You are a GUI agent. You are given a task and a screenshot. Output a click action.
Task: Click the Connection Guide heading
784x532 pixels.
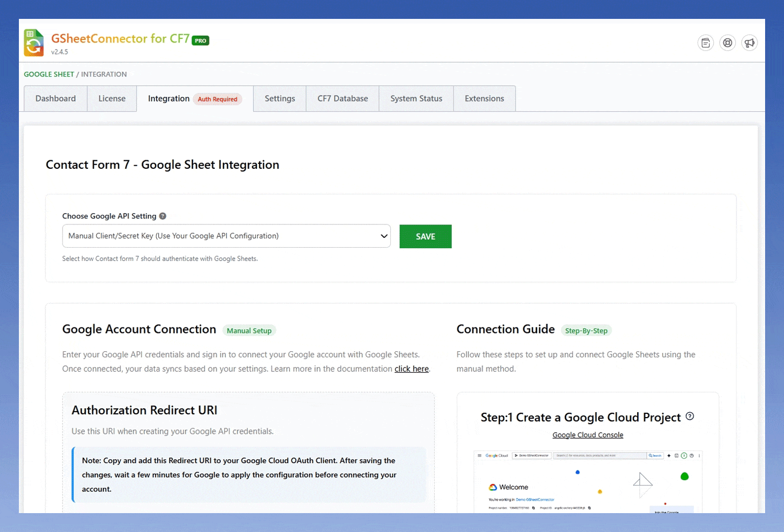(x=505, y=329)
